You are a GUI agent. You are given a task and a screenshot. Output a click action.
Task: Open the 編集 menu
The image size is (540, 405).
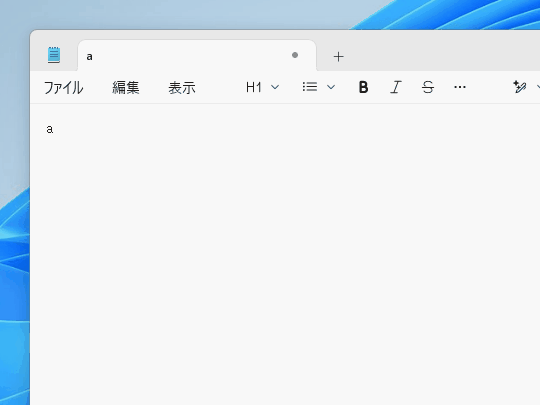(126, 87)
